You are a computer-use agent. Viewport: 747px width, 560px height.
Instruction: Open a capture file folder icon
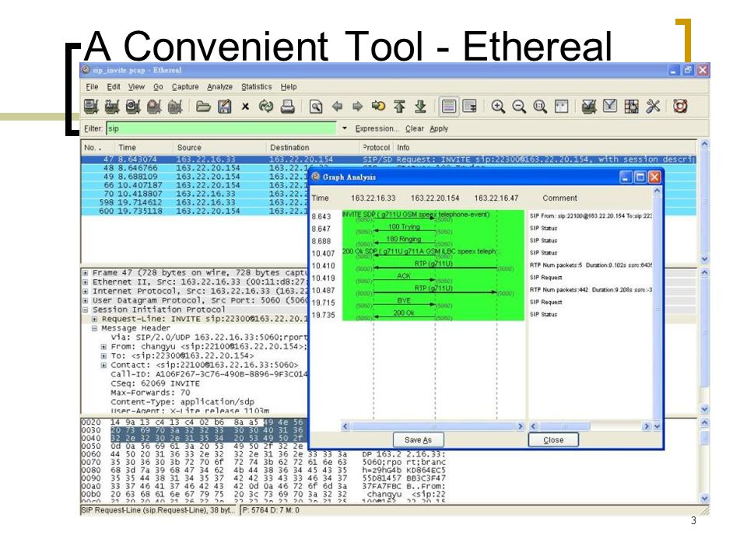[203, 107]
